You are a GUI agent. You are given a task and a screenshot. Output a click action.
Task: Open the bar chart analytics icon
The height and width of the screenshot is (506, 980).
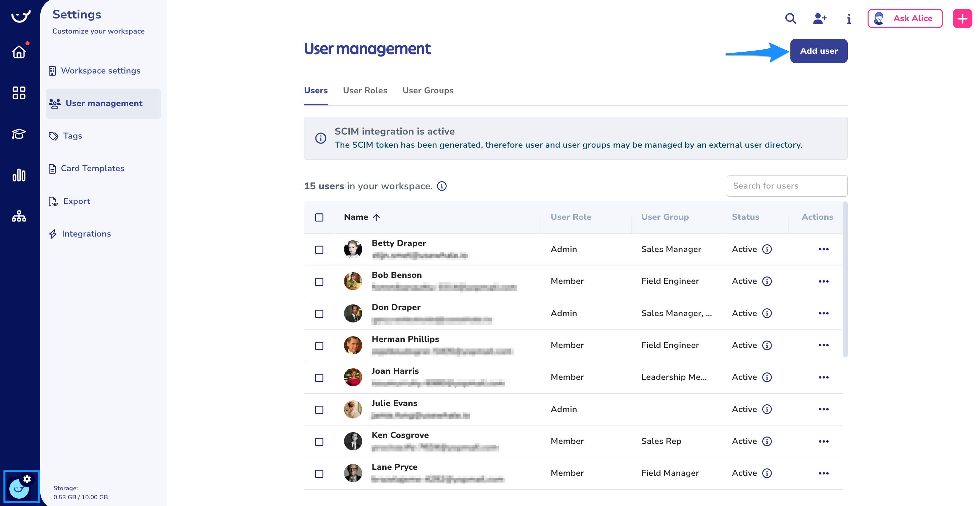19,175
